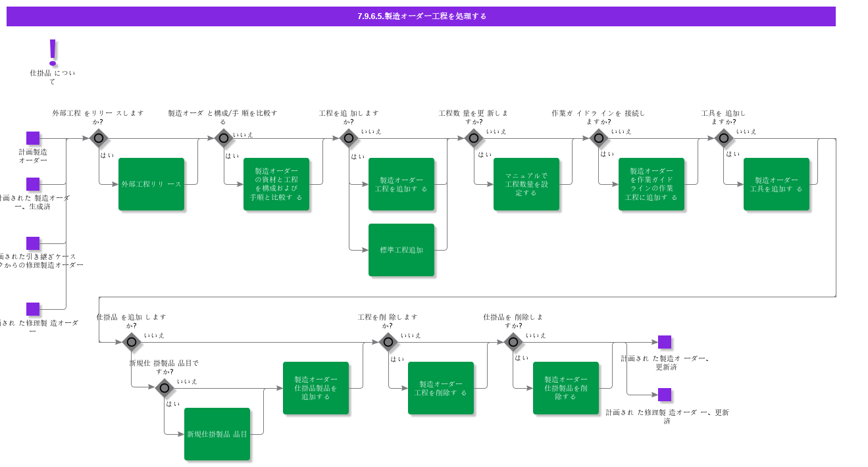Click the title bar 7.9.6.5.製造オーダー工程を処理する
This screenshot has width=868, height=467.
421,16
